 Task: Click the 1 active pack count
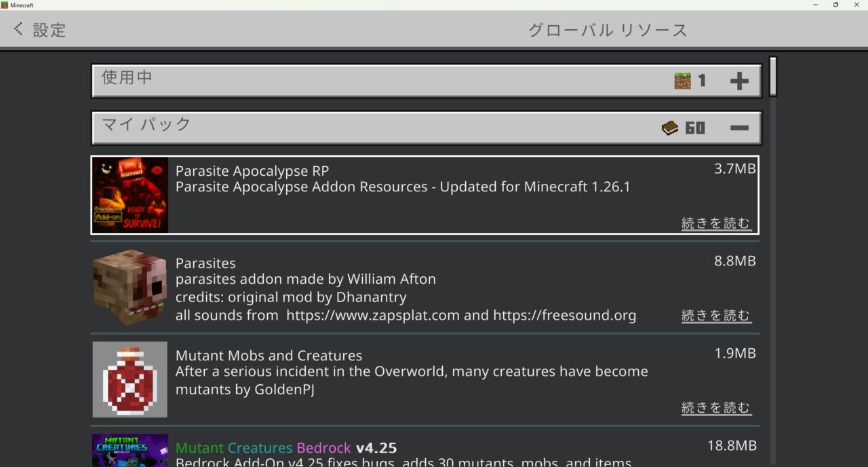[x=701, y=81]
